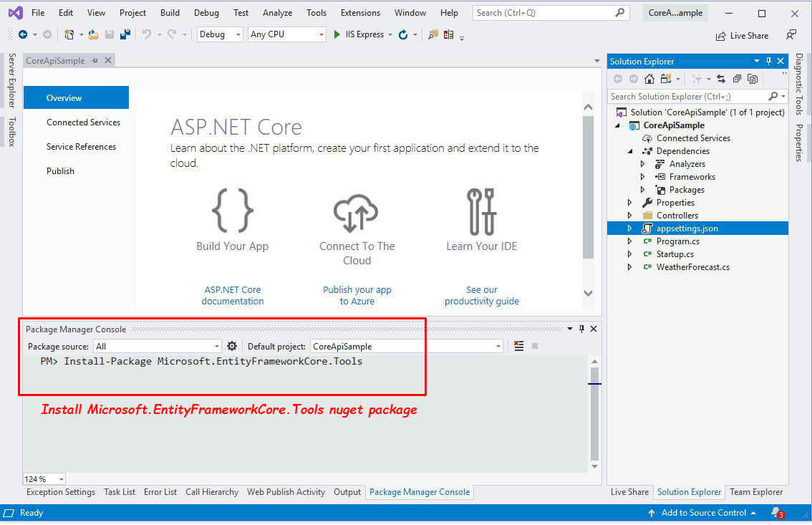Select Service References in the overview sidebar
The image size is (812, 525).
pos(82,147)
